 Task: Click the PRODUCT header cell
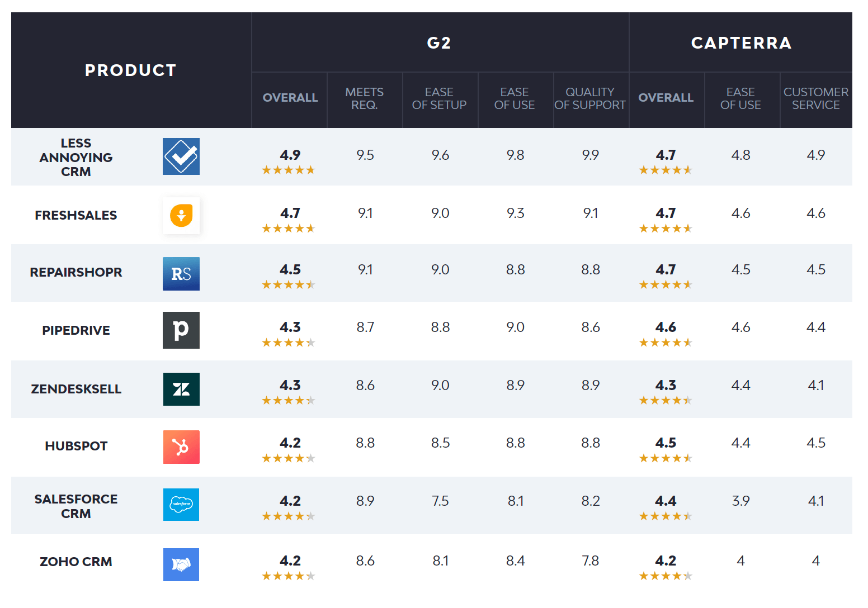[x=130, y=70]
